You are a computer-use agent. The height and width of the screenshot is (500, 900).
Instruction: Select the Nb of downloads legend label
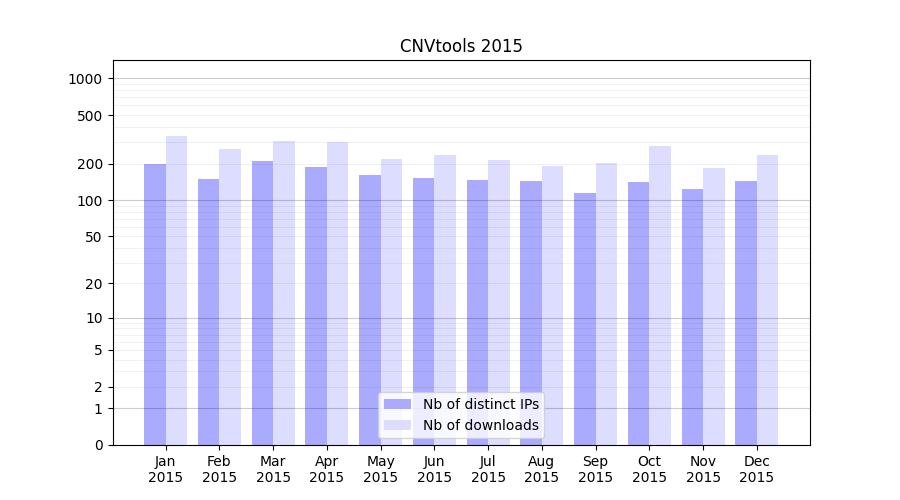(x=480, y=425)
